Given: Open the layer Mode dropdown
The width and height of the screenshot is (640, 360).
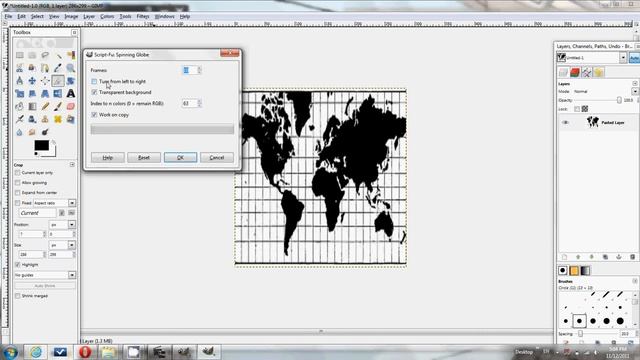Looking at the screenshot, I should tap(635, 91).
